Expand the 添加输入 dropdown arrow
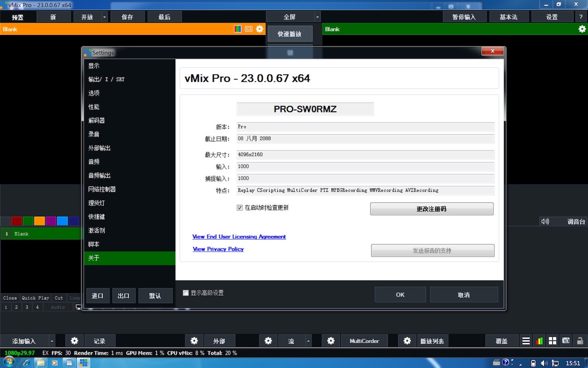The width and height of the screenshot is (588, 368). pos(52,341)
